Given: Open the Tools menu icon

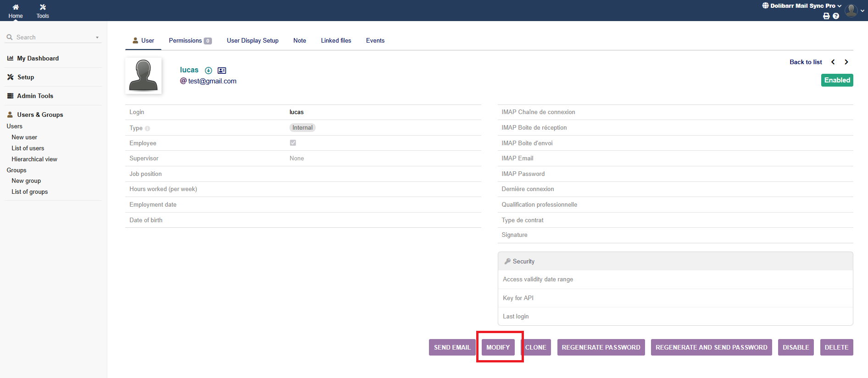Looking at the screenshot, I should (x=43, y=7).
